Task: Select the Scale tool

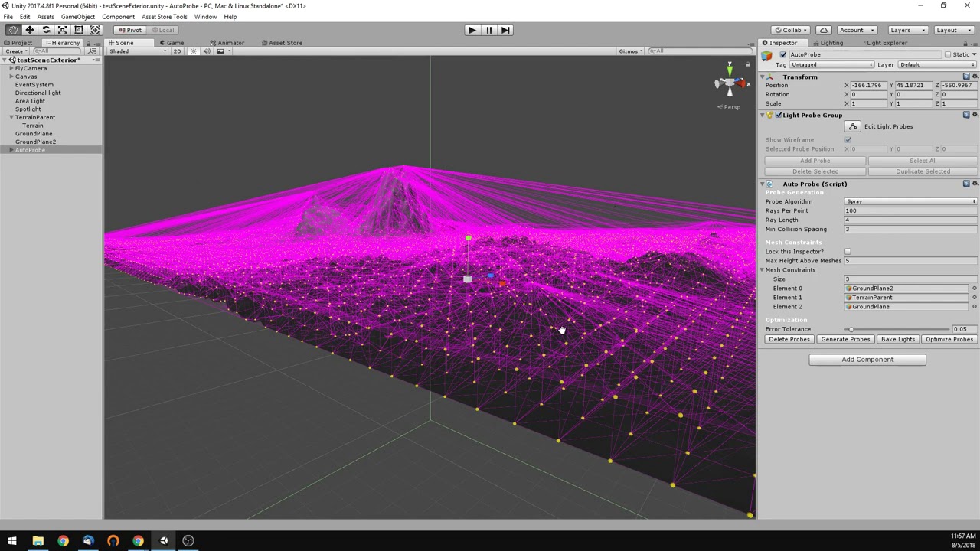Action: click(x=62, y=30)
